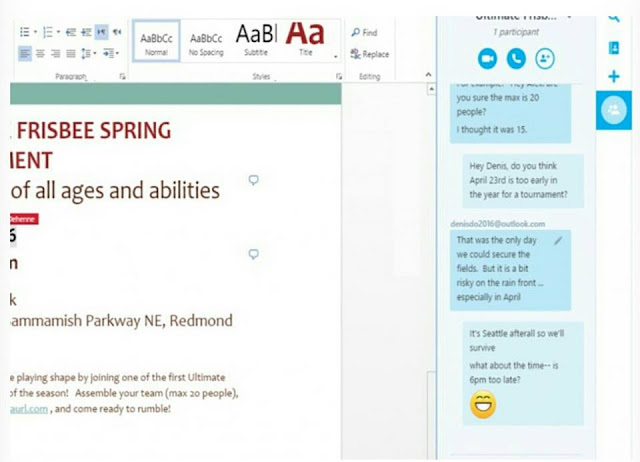Open the line spacing options
Screen dimensions: 640x462
(86, 53)
